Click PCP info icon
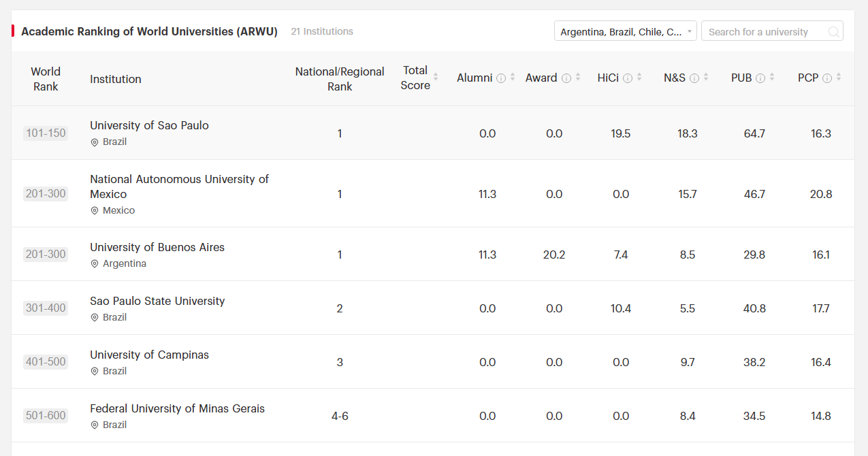Screen dimensions: 868x456 point(827,78)
